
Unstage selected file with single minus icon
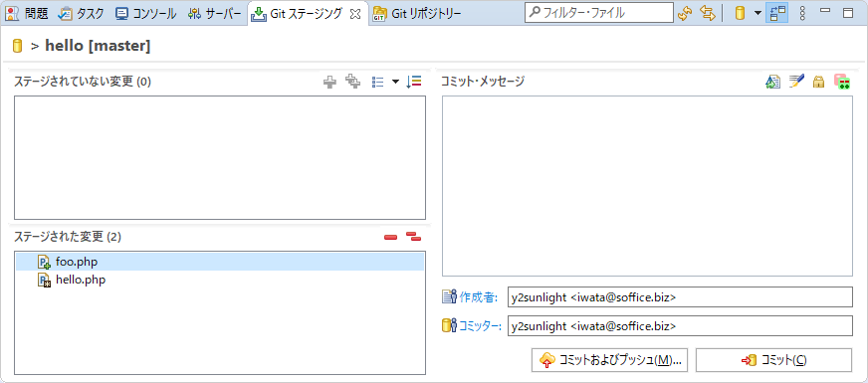pyautogui.click(x=391, y=238)
